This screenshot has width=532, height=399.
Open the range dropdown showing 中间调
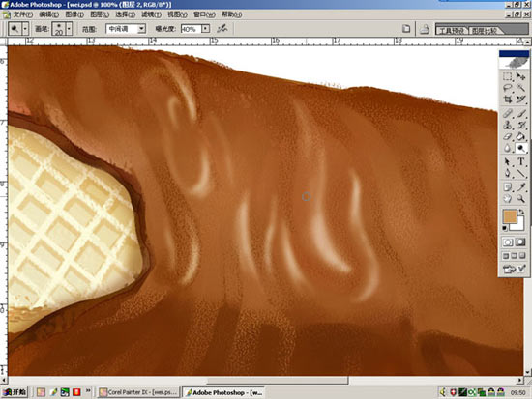126,29
